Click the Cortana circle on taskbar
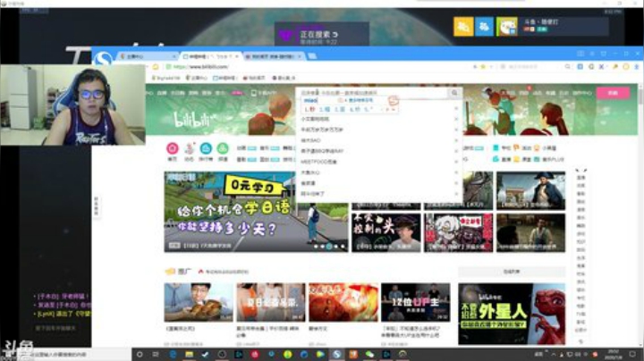Image resolution: width=644 pixels, height=361 pixels. 140,354
